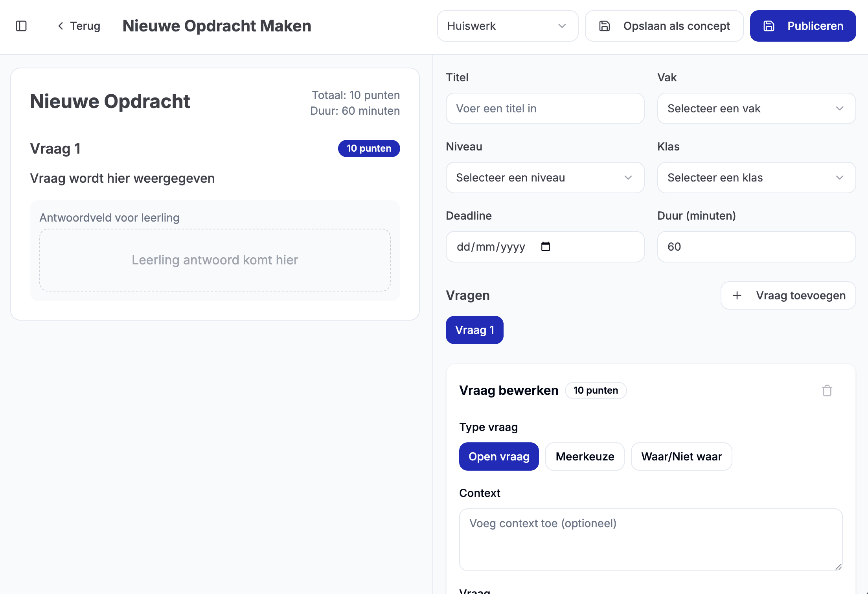Screen dimensions: 868x594
Task: Click the Nieuwe Opdracht preview heading
Action: click(x=110, y=101)
